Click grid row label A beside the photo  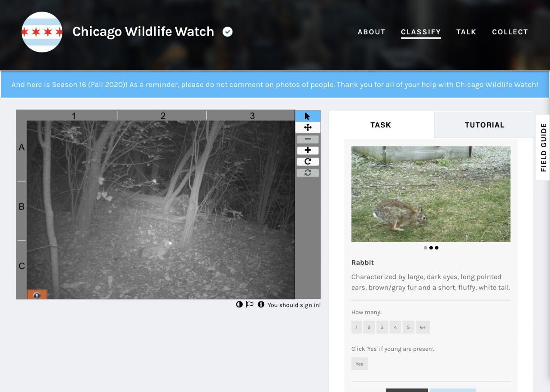coord(21,147)
